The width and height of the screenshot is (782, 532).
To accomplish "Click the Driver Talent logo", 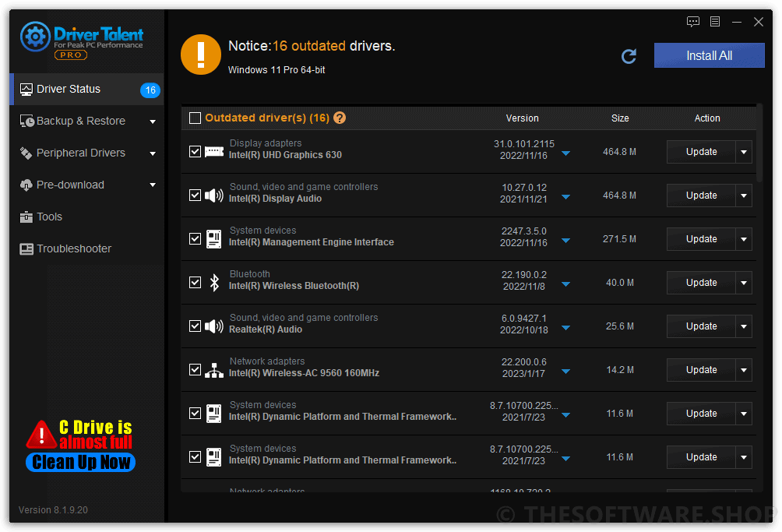I will click(x=83, y=41).
